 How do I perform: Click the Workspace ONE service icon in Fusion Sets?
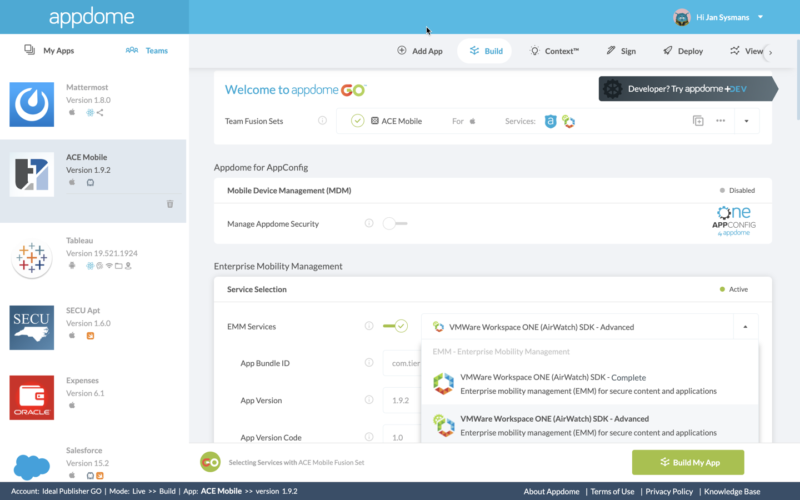click(568, 121)
